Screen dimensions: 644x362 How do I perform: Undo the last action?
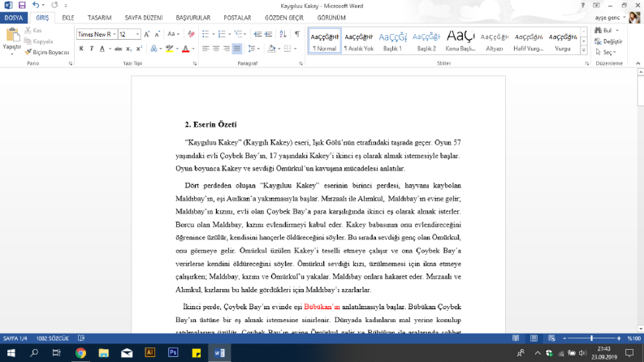click(36, 6)
